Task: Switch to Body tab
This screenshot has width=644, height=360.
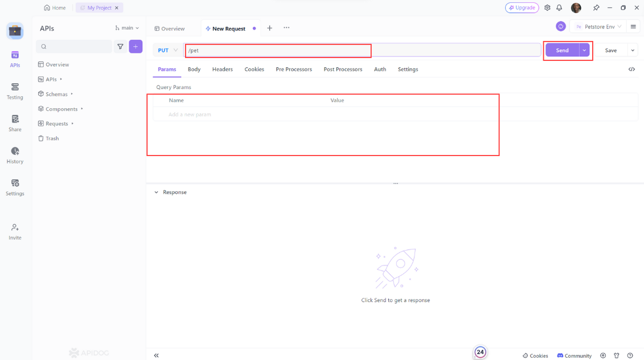Action: 194,69
